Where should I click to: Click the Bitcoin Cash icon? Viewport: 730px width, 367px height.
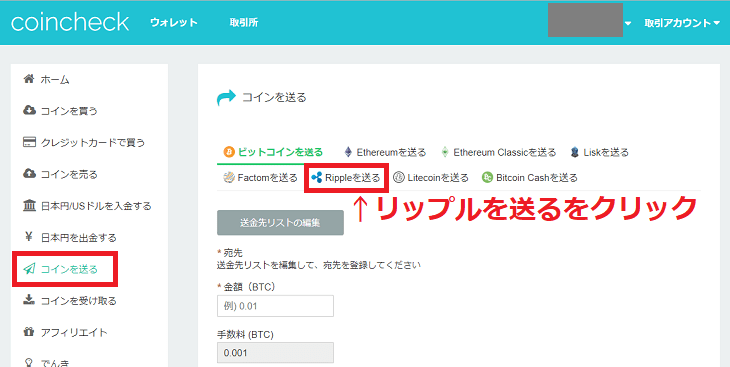pos(487,177)
